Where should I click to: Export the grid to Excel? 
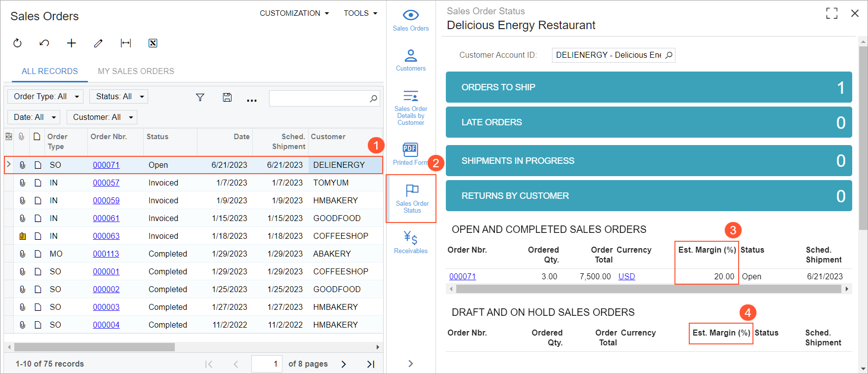click(x=153, y=43)
